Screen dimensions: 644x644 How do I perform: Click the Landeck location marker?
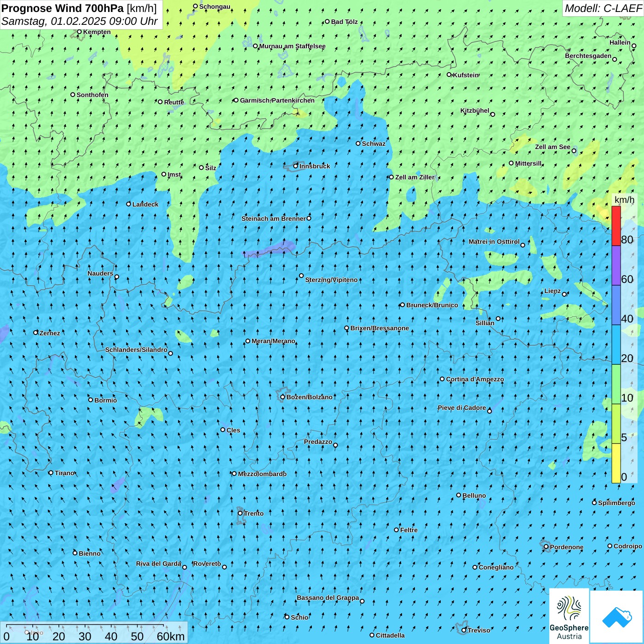[x=129, y=204]
